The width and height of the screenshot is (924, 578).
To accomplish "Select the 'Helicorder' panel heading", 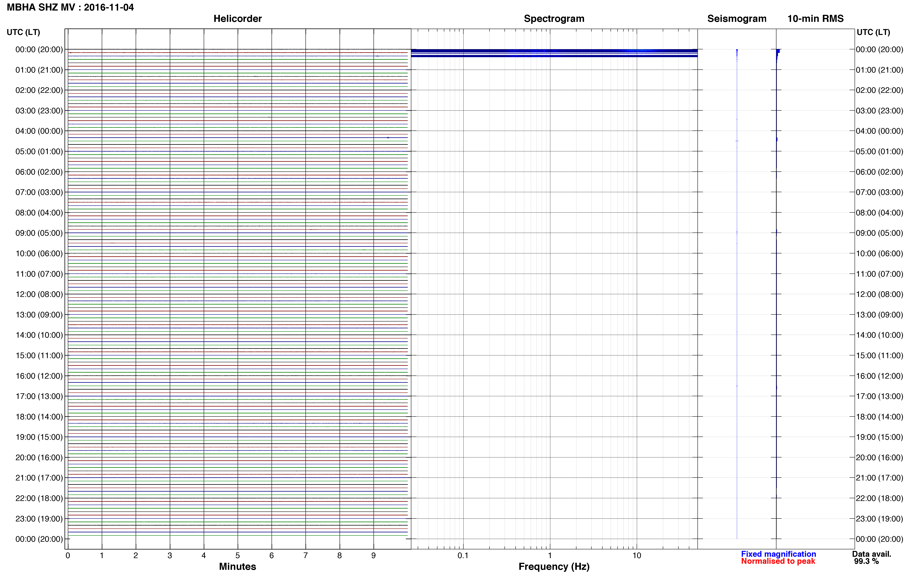I will click(x=238, y=19).
